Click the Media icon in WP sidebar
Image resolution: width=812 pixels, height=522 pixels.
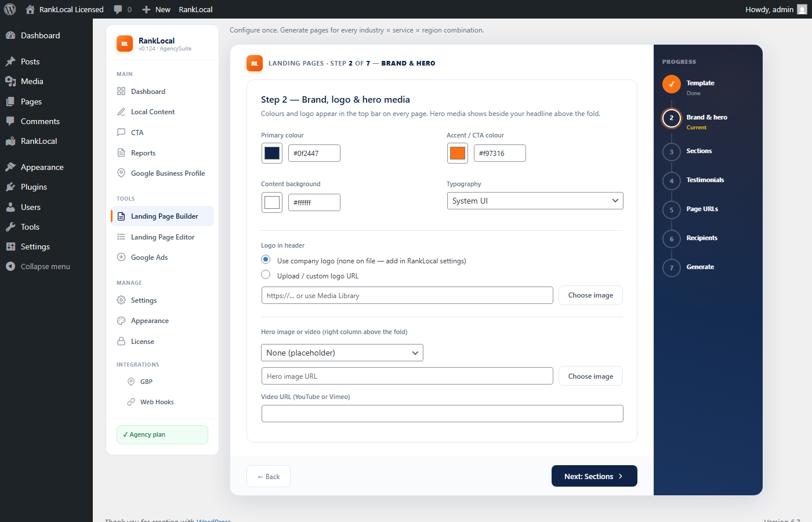click(10, 81)
